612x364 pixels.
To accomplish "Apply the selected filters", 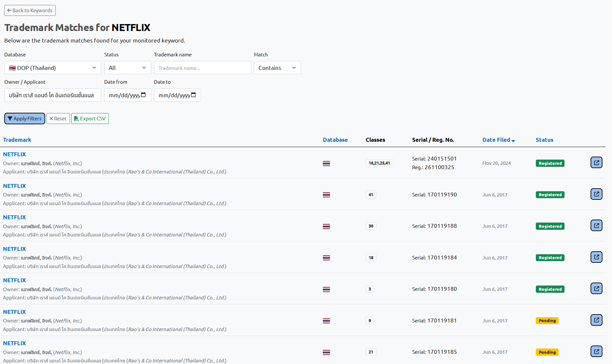I will click(x=25, y=118).
